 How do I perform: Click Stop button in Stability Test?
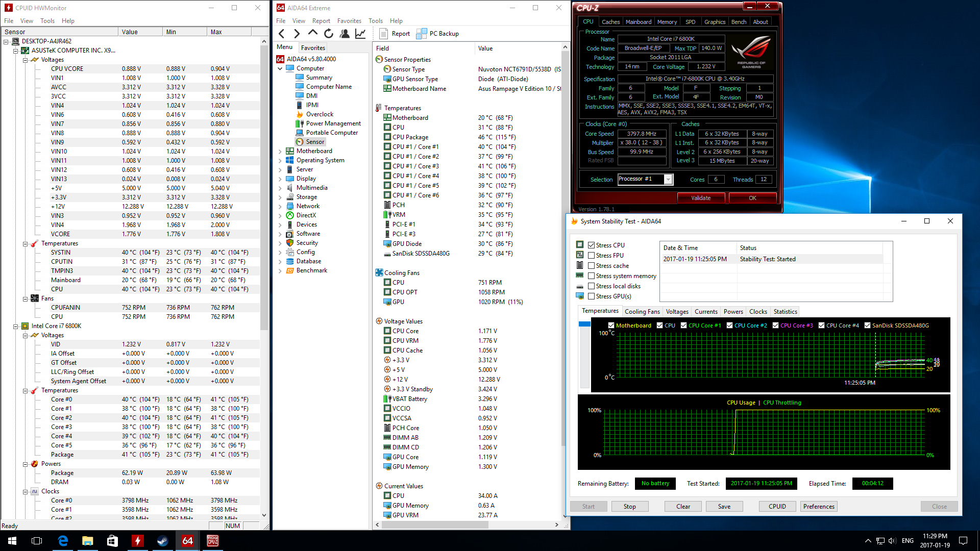(629, 507)
